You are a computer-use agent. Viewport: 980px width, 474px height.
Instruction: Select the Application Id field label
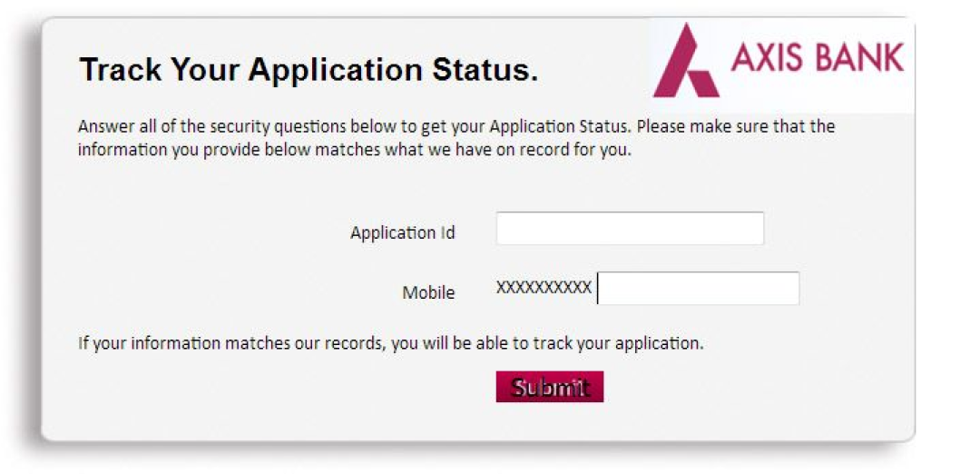click(403, 232)
